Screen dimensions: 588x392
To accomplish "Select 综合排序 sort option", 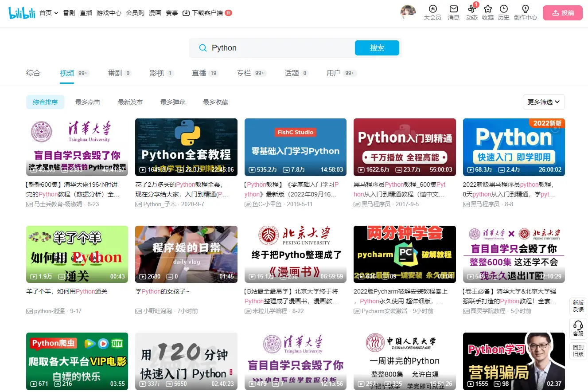I will pos(45,102).
